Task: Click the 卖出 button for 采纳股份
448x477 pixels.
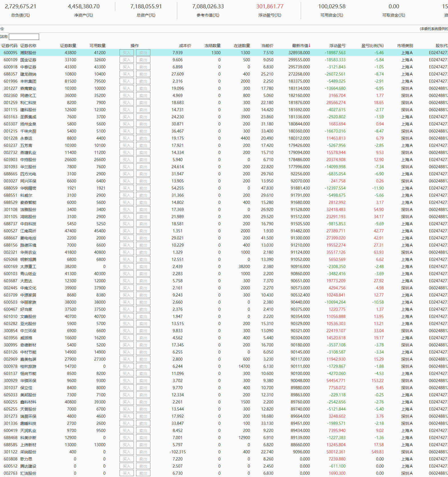Action: point(143,452)
